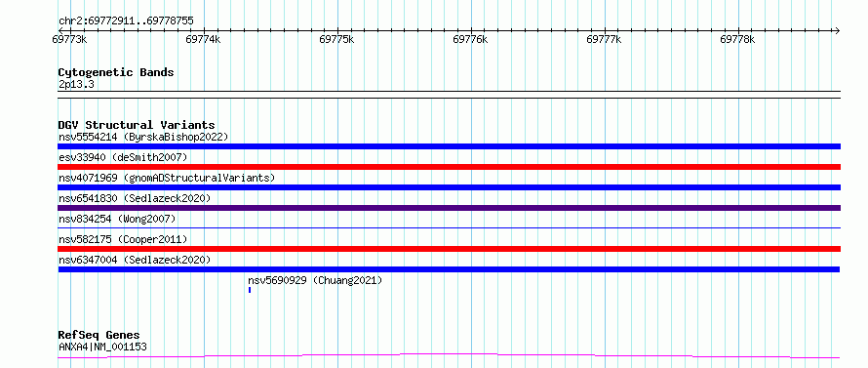Click the 69775k ruler tick label

(336, 39)
